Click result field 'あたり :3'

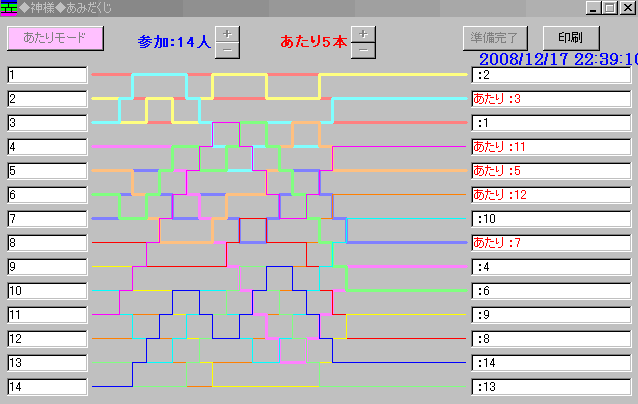(x=551, y=99)
